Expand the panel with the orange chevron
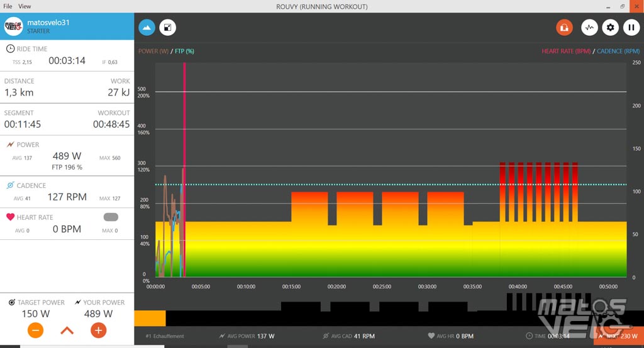This screenshot has width=644, height=348. [x=67, y=331]
